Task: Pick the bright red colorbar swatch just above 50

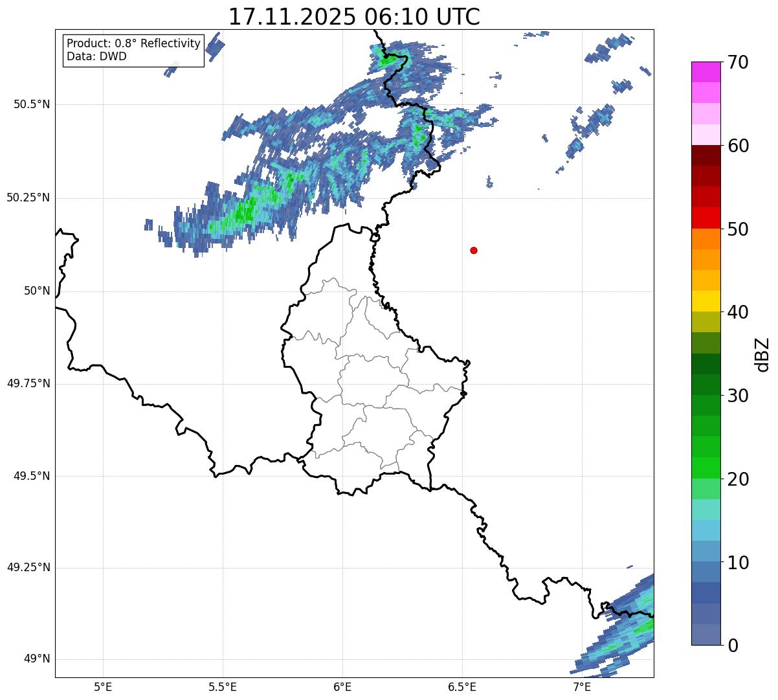Action: (706, 218)
